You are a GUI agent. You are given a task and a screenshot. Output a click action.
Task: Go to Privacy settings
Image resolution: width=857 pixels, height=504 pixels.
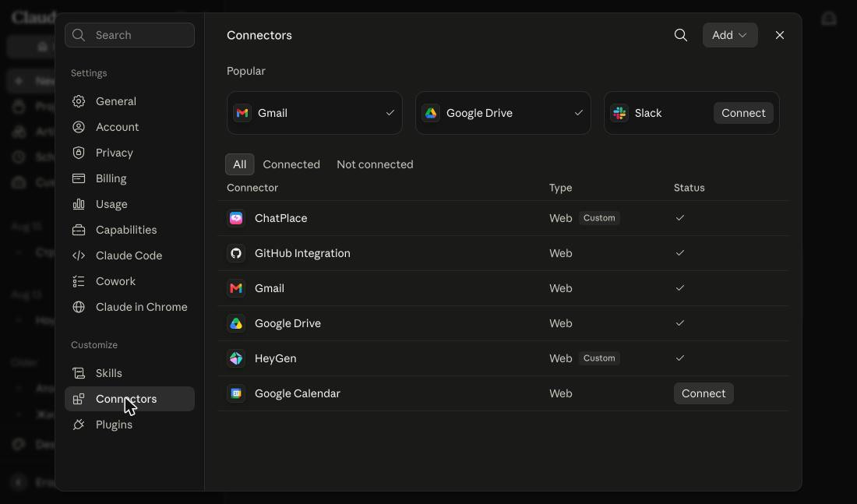click(x=129, y=153)
